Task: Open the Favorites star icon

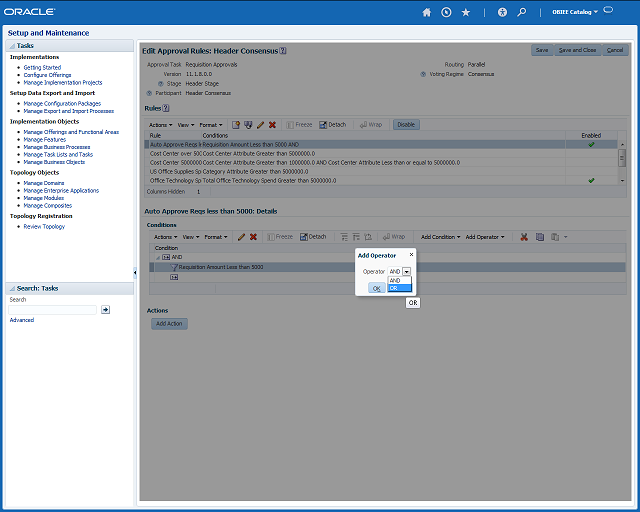Action: tap(466, 12)
